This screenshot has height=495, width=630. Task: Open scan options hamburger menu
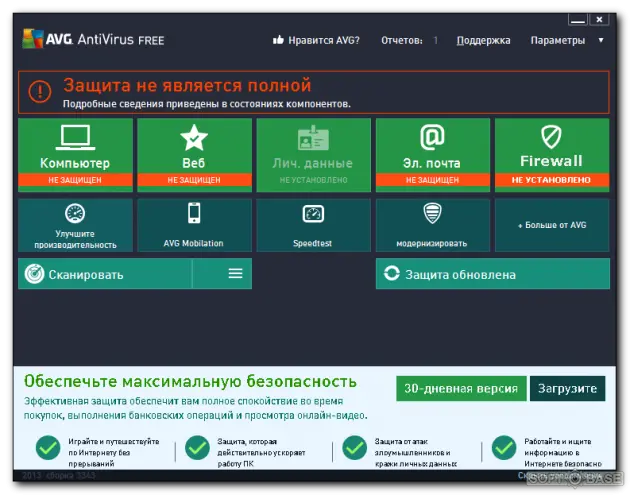235,273
